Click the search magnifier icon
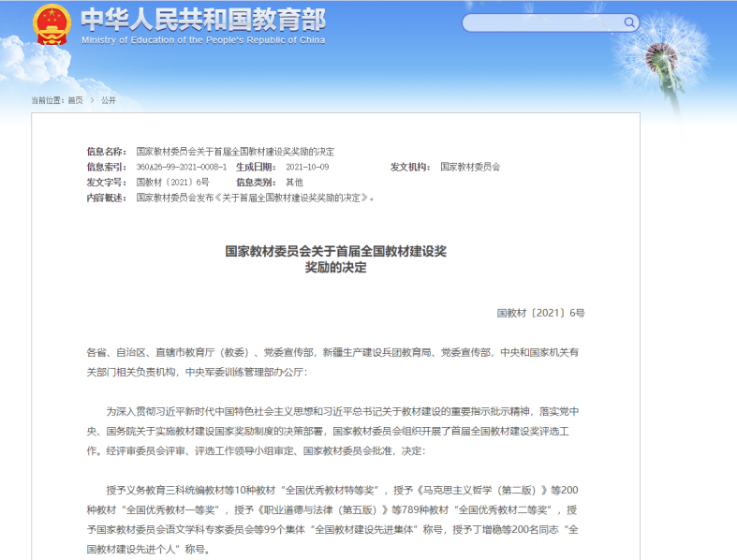The image size is (737, 560). 629,22
